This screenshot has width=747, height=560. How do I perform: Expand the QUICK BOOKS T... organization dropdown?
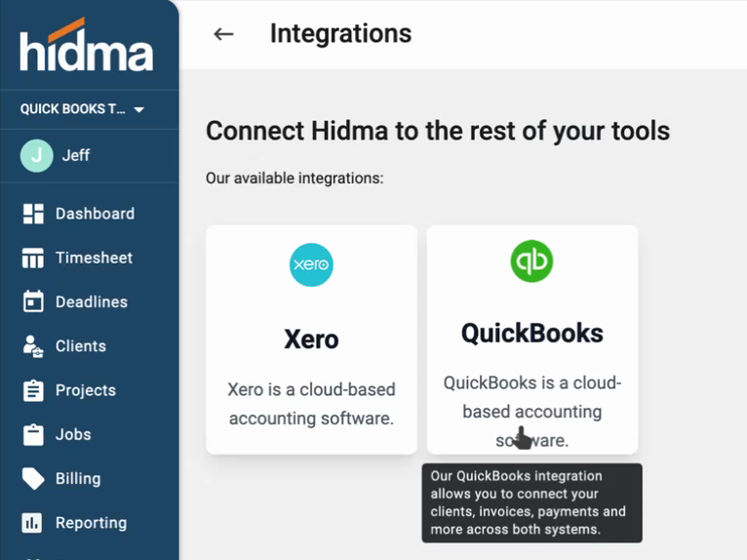[x=82, y=109]
